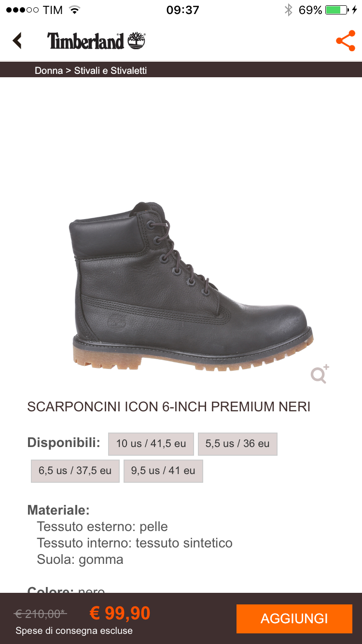The image size is (362, 644).
Task: Select size 10 us / 41,5 eu
Action: (x=151, y=444)
